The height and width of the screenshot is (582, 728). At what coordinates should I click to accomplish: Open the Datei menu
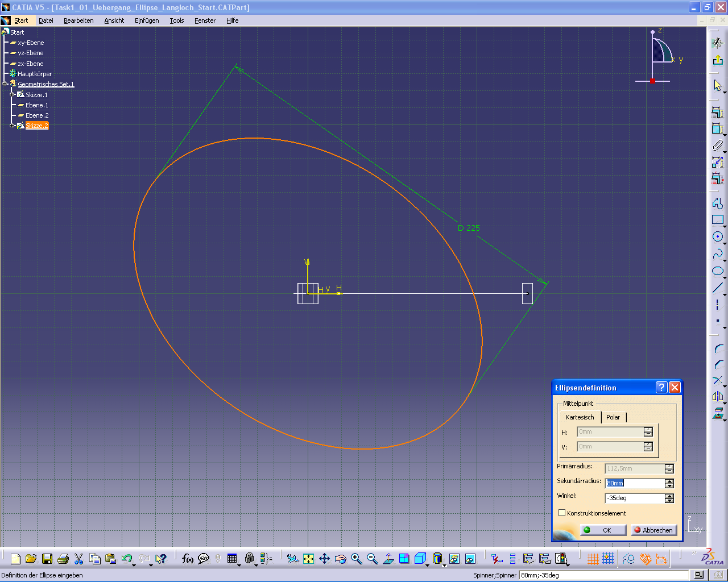pos(46,20)
